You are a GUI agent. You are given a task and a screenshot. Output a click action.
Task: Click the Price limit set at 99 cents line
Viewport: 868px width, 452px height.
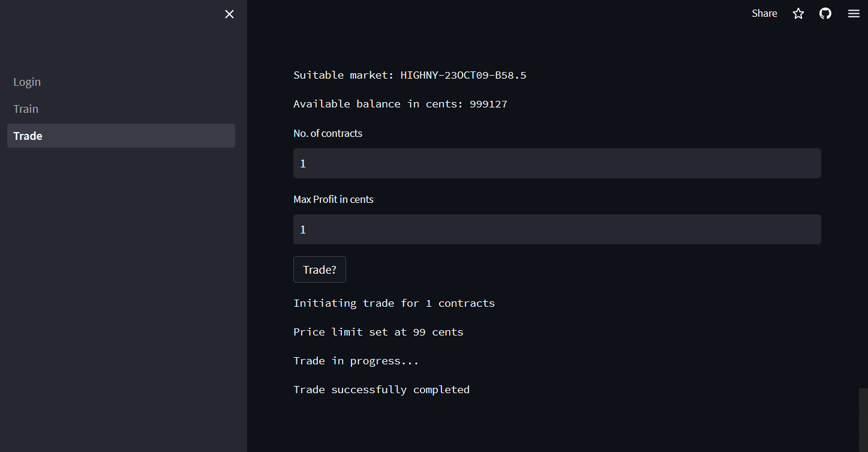coord(378,331)
